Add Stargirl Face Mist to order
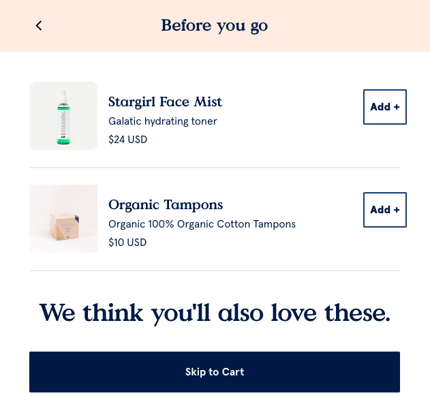 coord(385,107)
